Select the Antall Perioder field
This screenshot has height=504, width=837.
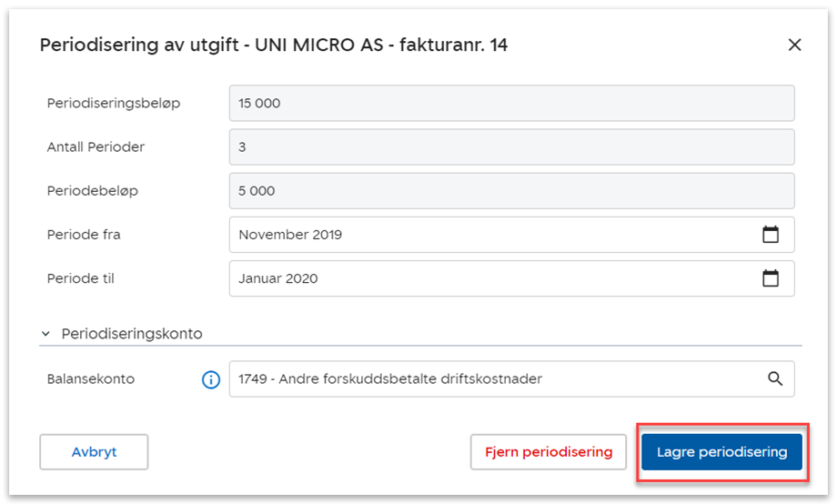pyautogui.click(x=511, y=147)
